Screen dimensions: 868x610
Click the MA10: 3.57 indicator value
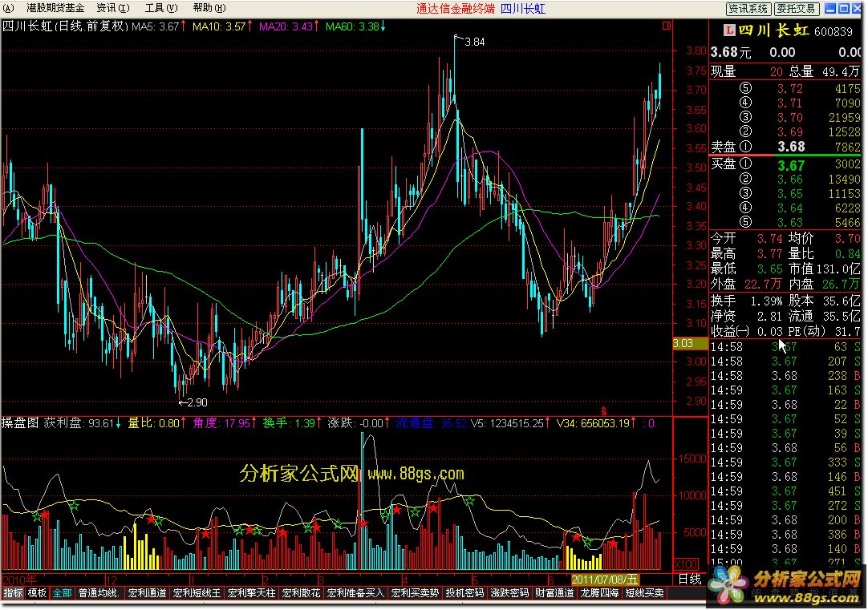pyautogui.click(x=222, y=26)
